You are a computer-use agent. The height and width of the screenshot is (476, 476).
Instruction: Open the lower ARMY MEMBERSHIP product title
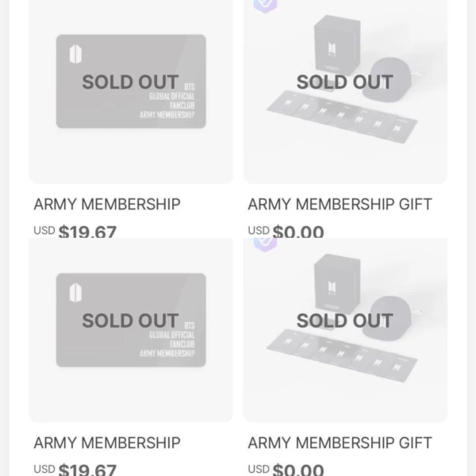(107, 443)
